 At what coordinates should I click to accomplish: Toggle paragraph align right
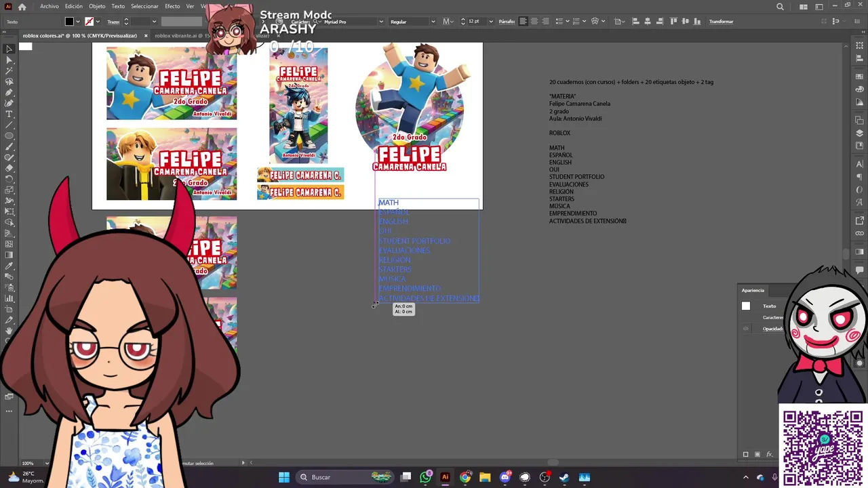click(x=545, y=22)
